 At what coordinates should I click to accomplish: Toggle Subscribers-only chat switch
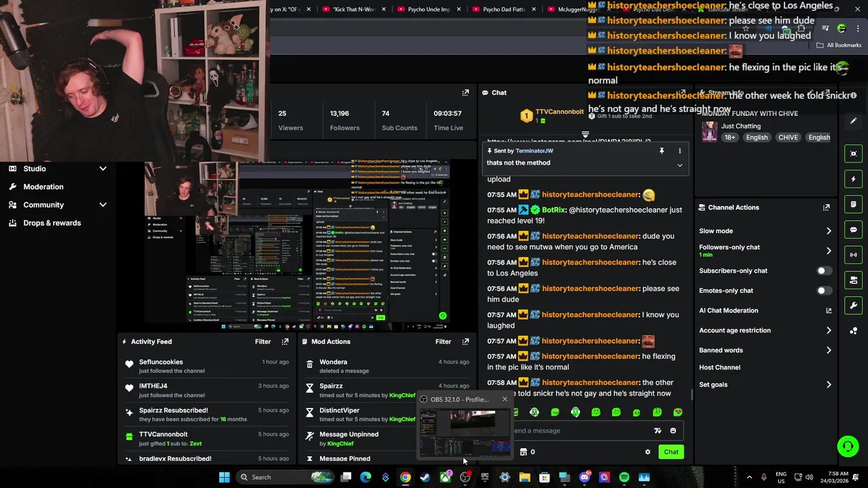[x=824, y=270]
